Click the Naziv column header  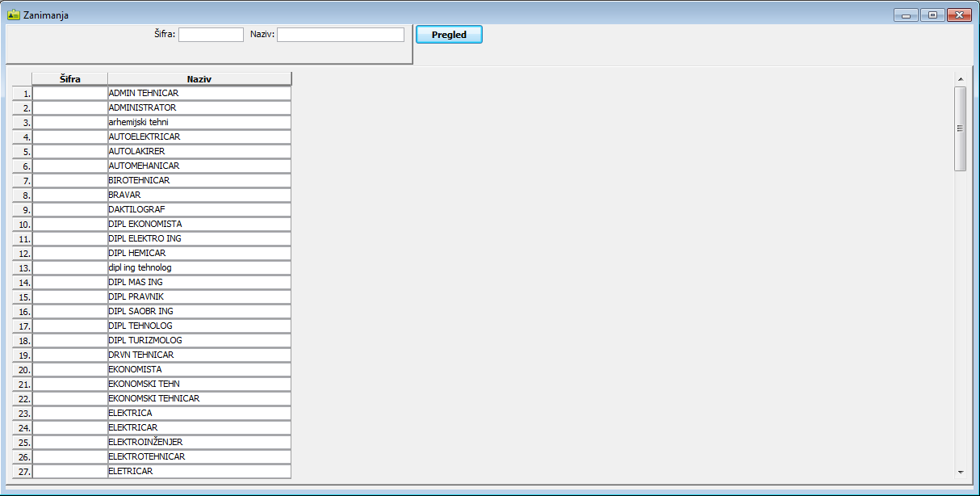click(x=199, y=79)
